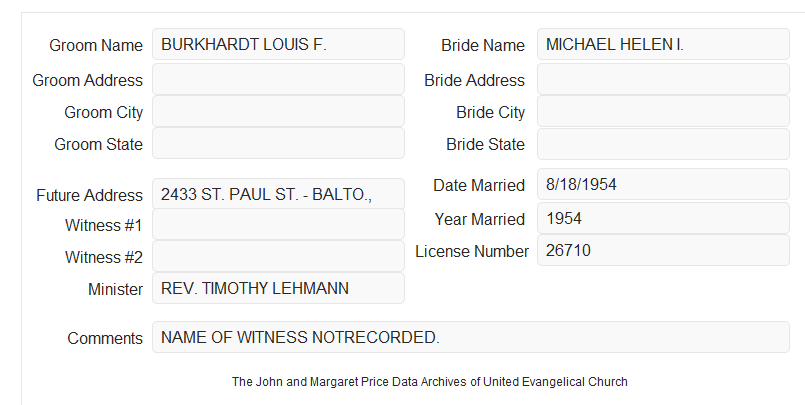
Task: Focus the Bride City field
Action: click(663, 111)
